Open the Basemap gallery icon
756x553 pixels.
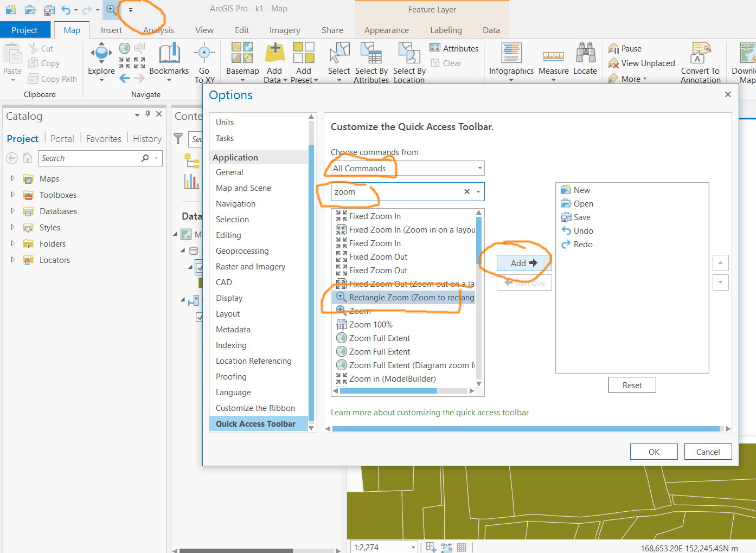(242, 53)
